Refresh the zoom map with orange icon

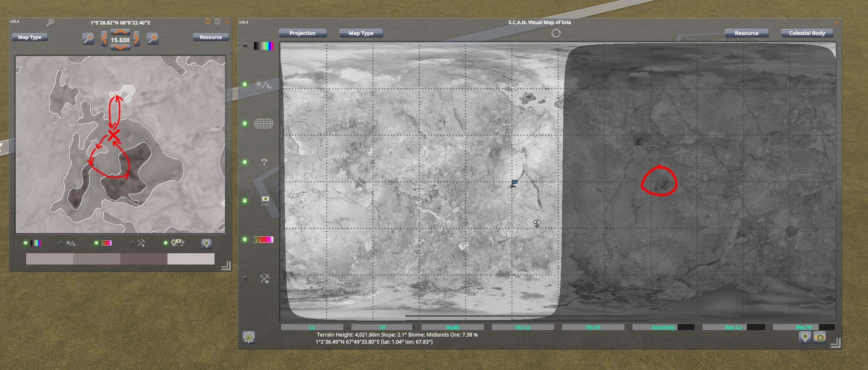click(x=208, y=22)
